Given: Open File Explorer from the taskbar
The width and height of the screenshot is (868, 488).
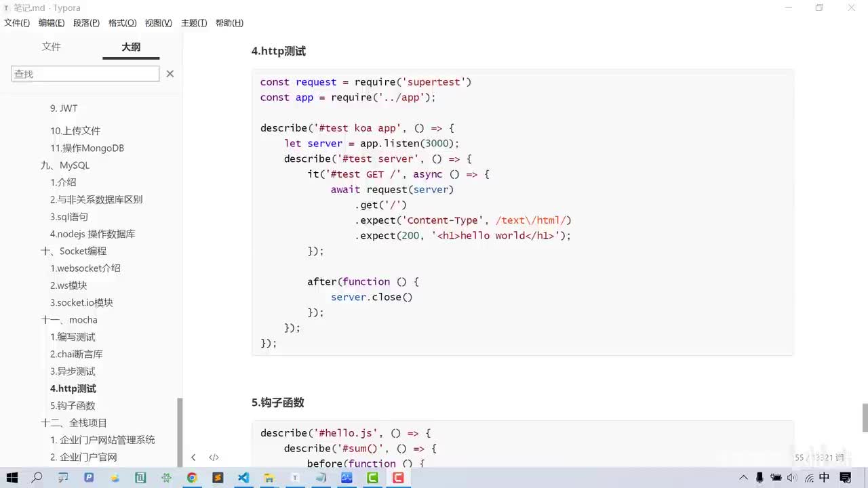Looking at the screenshot, I should [269, 478].
